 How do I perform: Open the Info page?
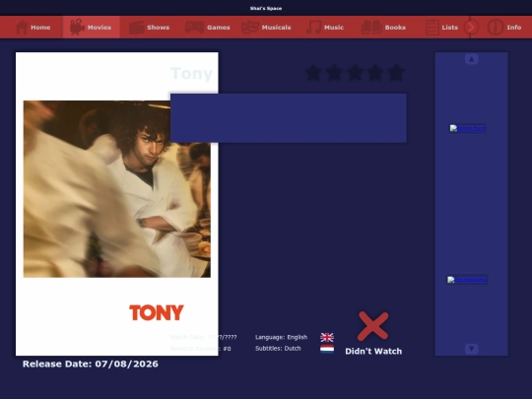(504, 28)
